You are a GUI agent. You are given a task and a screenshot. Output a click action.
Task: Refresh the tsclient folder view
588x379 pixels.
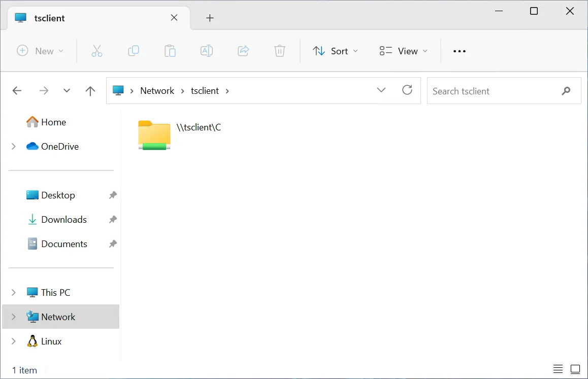[407, 90]
